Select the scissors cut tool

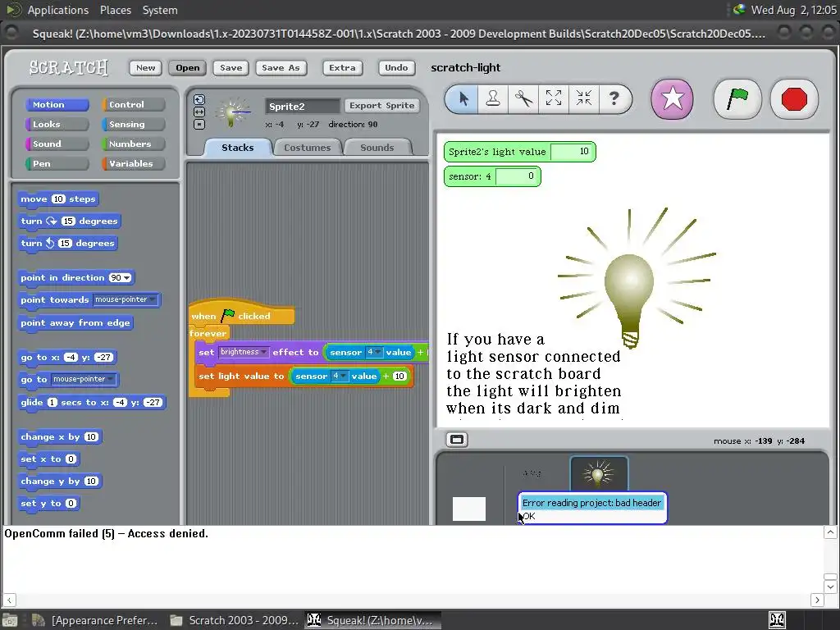[x=523, y=98]
